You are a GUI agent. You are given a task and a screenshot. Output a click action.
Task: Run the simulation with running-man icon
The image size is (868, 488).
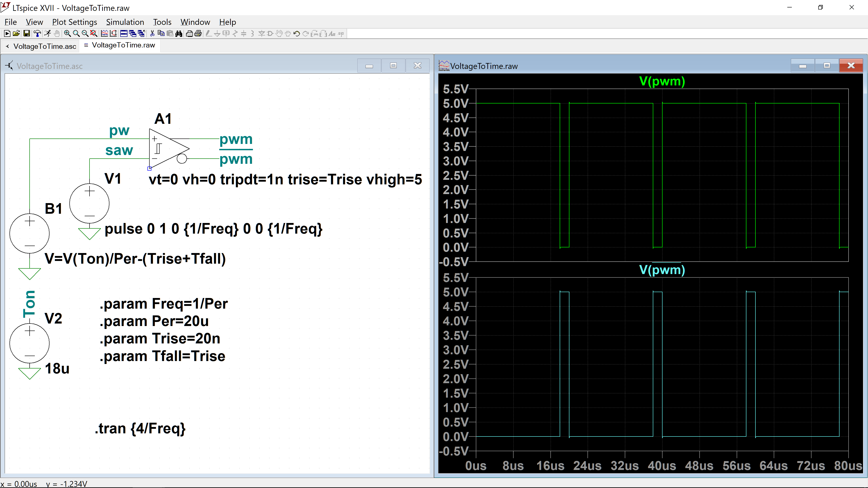point(47,33)
